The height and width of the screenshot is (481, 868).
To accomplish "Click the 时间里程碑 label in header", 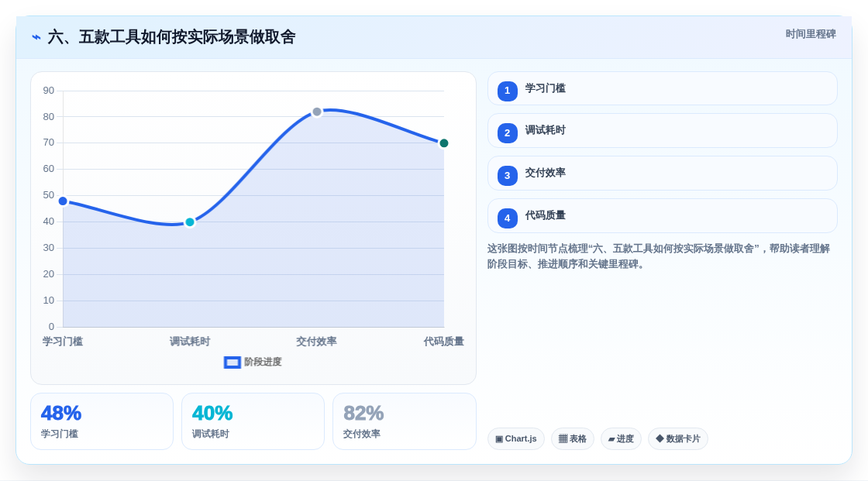I will pos(811,34).
